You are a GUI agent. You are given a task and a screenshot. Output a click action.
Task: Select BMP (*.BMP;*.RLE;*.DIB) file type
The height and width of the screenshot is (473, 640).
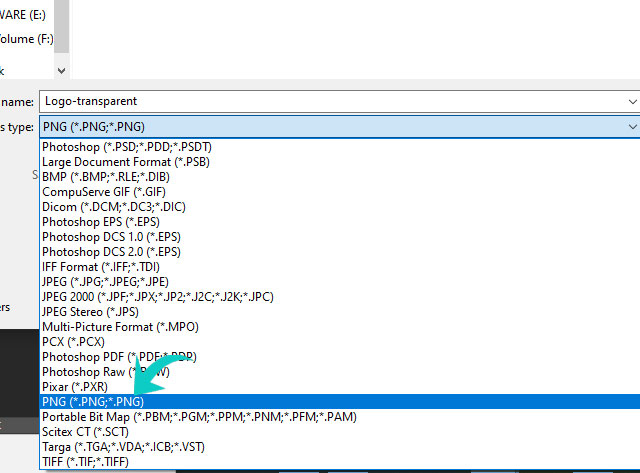point(340,177)
